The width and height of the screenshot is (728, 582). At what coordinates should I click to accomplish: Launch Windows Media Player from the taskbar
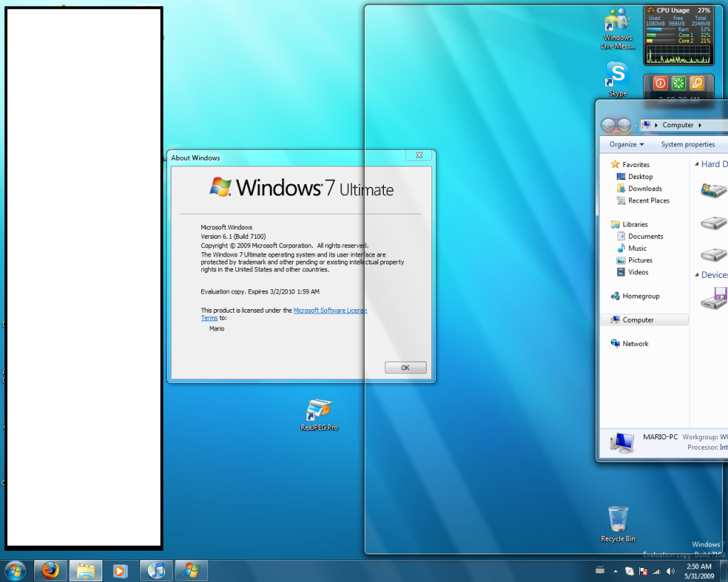click(x=120, y=571)
